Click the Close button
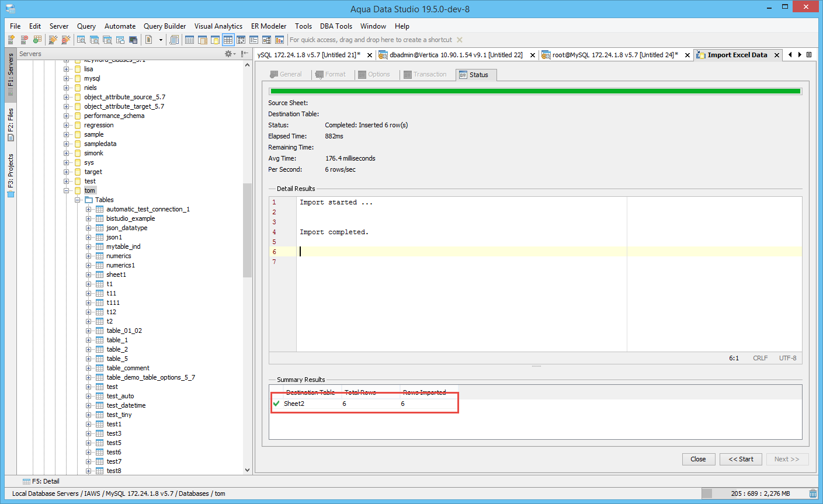The image size is (823, 504). point(699,459)
